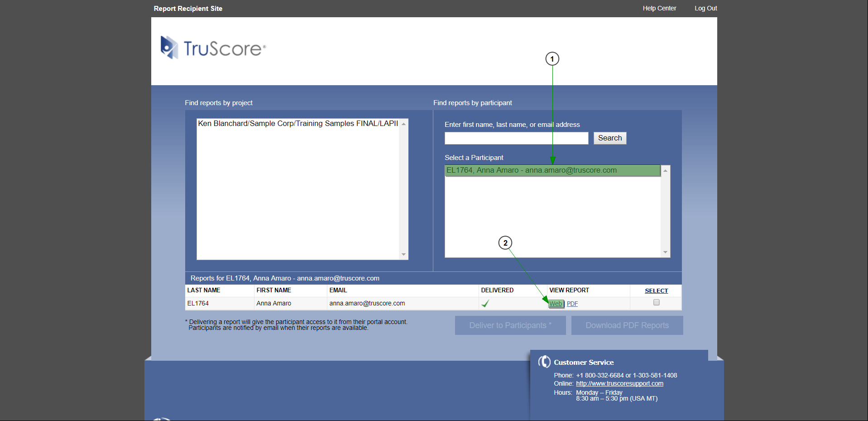868x421 pixels.
Task: Click the green delivered checkmark for EL1764
Action: coord(485,304)
